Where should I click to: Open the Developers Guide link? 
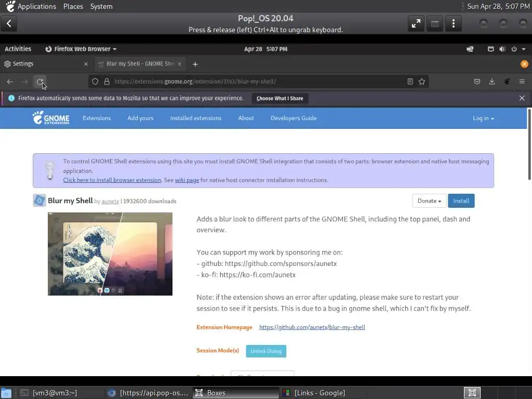(294, 118)
